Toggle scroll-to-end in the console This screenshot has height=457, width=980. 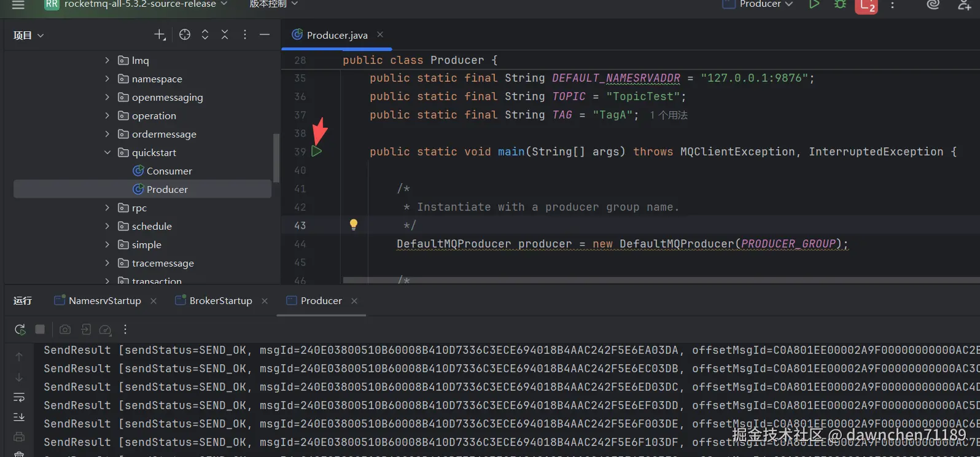coord(19,417)
